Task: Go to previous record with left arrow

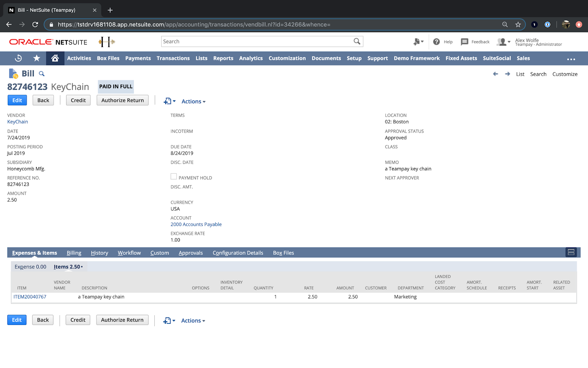Action: 495,74
